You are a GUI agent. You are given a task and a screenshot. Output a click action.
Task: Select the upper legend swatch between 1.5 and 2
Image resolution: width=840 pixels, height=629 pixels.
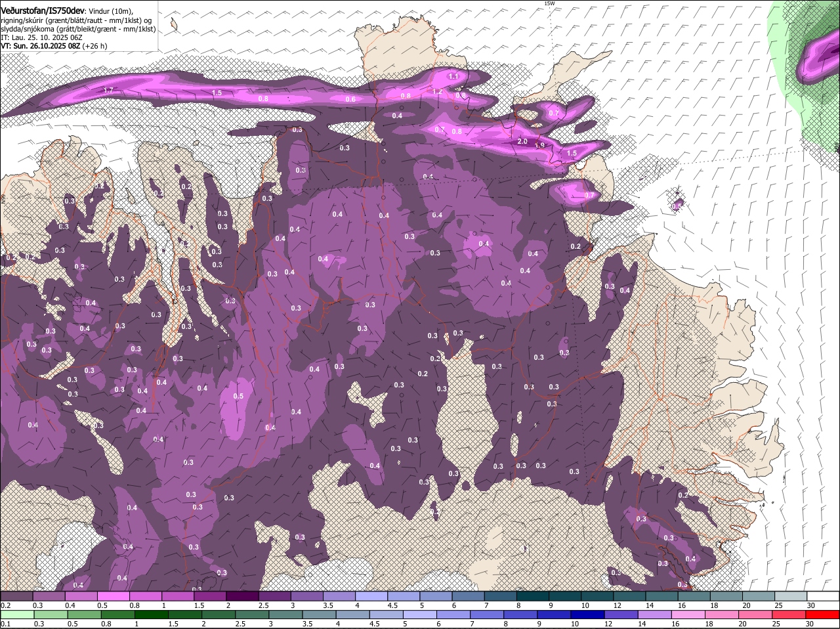[x=210, y=596]
